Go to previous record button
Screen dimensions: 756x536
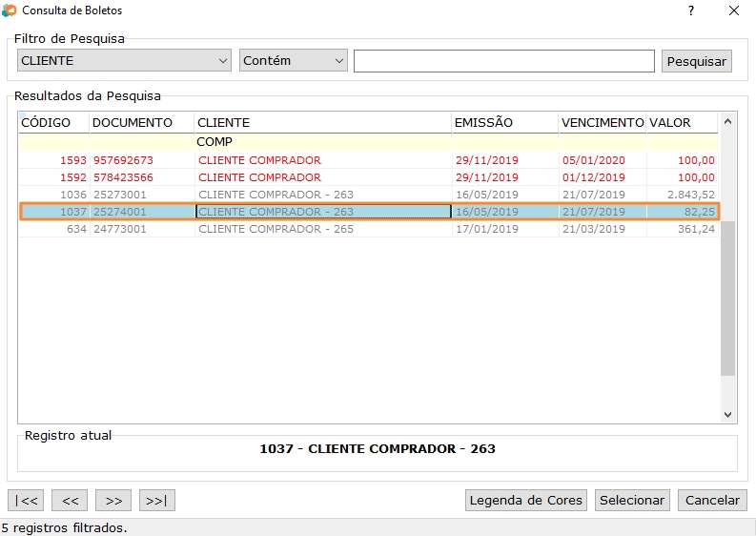click(70, 500)
